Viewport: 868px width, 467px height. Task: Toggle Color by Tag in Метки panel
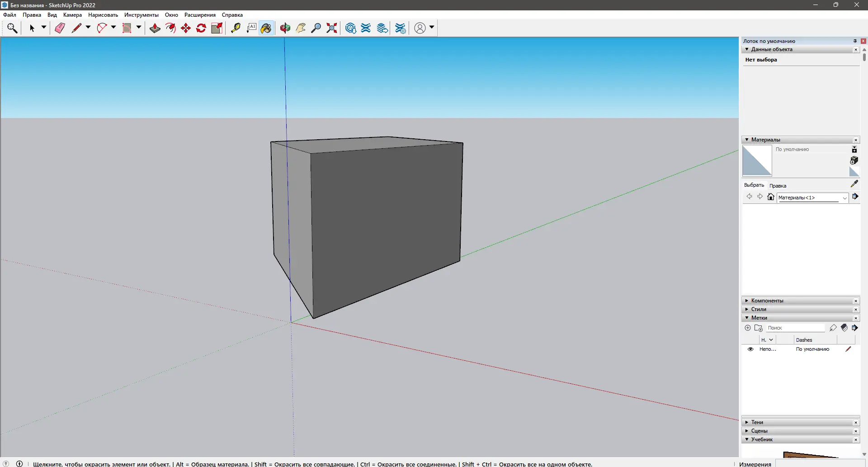[844, 328]
